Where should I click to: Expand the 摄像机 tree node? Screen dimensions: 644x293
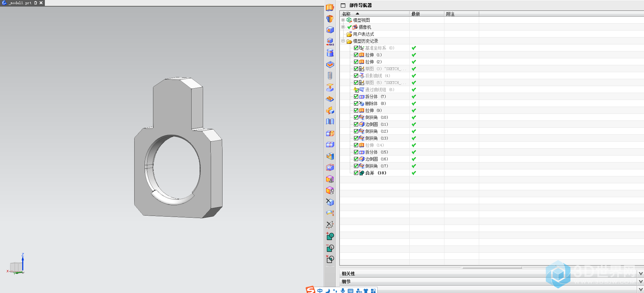click(343, 27)
